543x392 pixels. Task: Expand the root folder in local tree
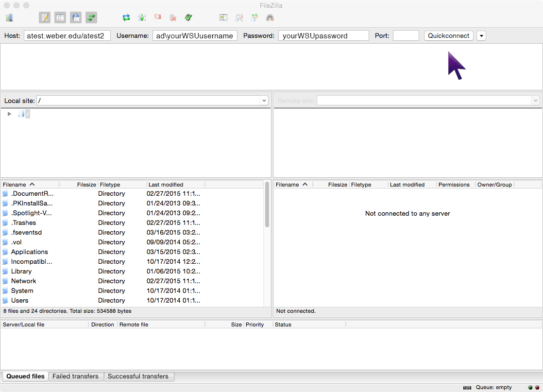9,114
